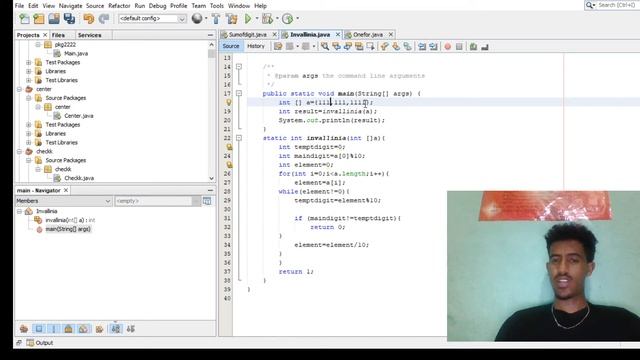The width and height of the screenshot is (640, 360).
Task: Toggle Fully Qualified Names in Navigator
Action: coord(99,329)
